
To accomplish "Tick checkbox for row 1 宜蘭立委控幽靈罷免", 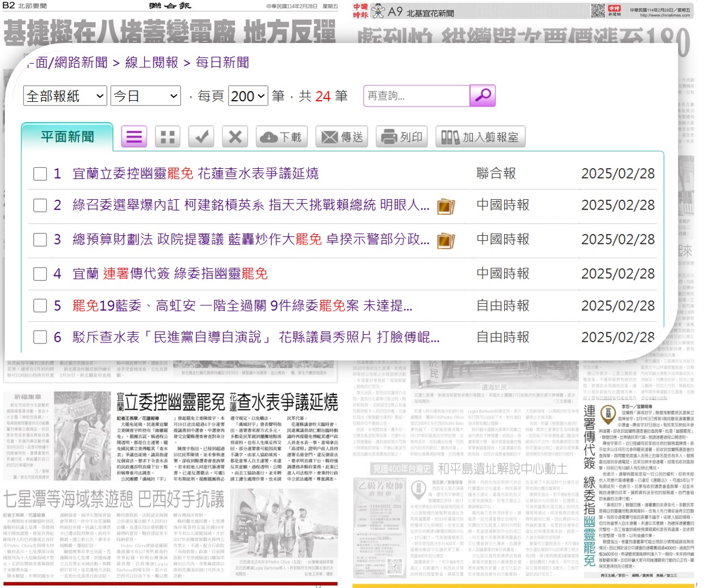I will 40,174.
